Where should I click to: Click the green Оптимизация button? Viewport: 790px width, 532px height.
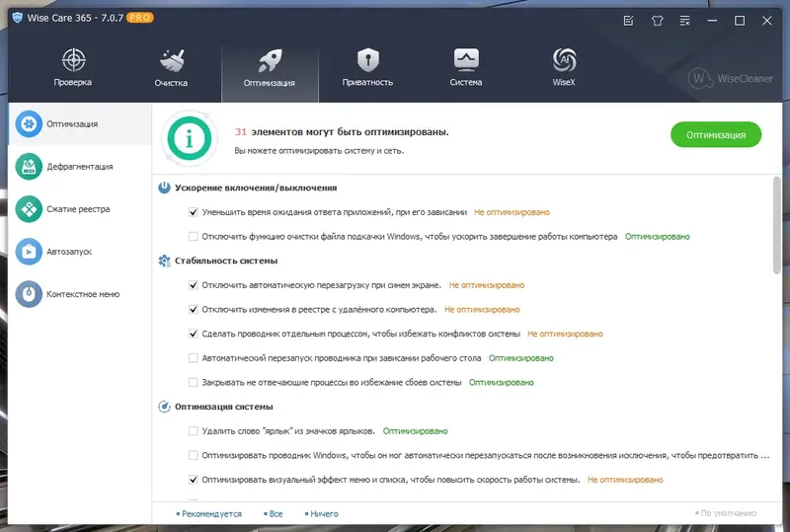[715, 134]
